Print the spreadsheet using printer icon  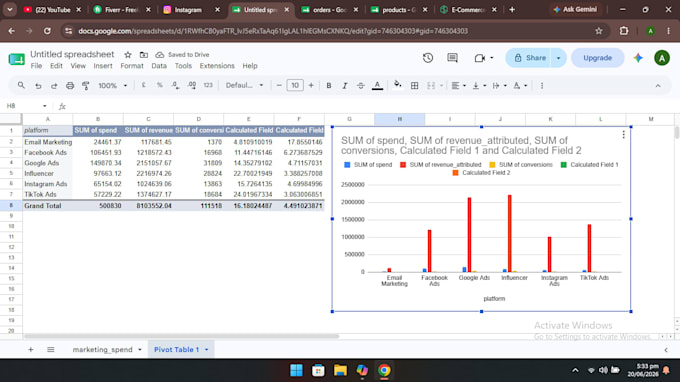tap(70, 86)
